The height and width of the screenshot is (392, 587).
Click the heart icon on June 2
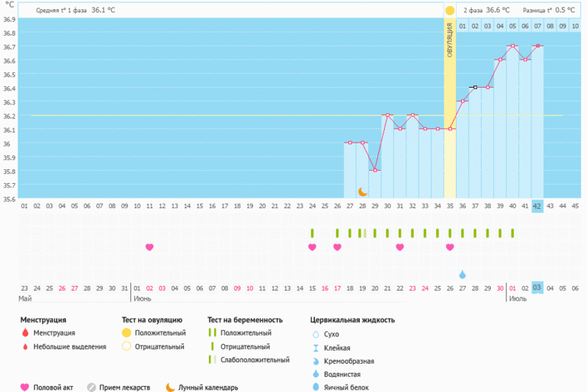pyautogui.click(x=149, y=247)
